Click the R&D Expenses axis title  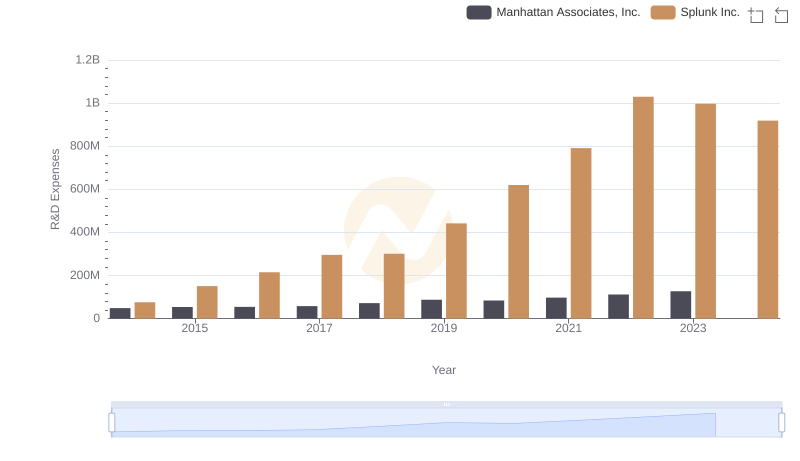tap(55, 189)
